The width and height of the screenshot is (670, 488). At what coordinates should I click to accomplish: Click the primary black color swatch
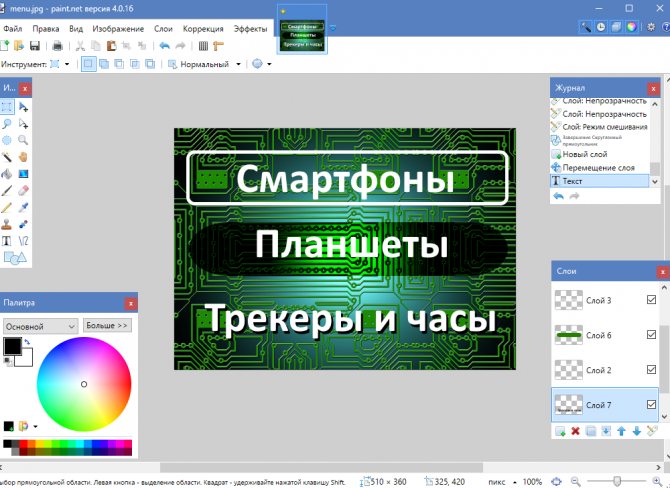[x=12, y=347]
